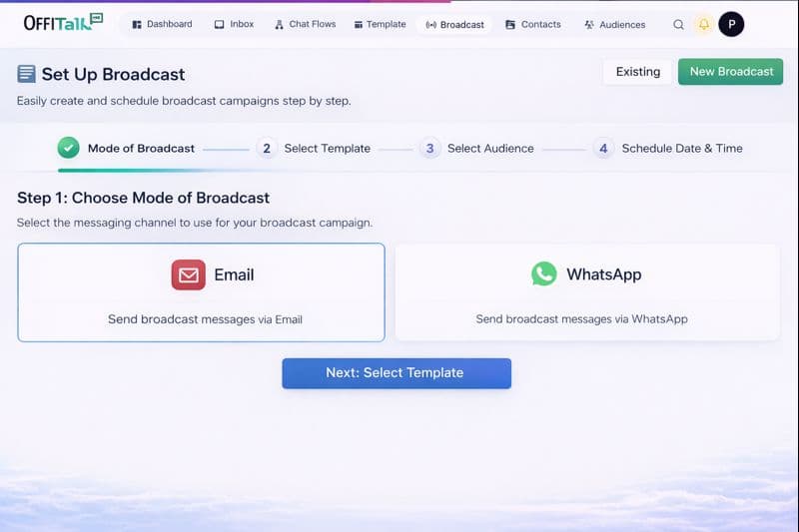
Task: Click the New Broadcast button
Action: coord(731,72)
